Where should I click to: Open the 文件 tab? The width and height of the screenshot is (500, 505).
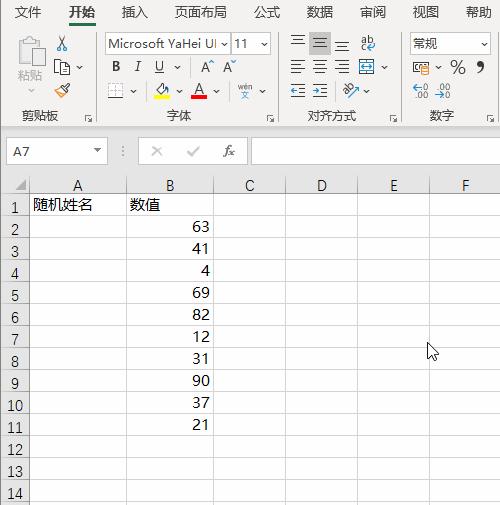pos(28,12)
